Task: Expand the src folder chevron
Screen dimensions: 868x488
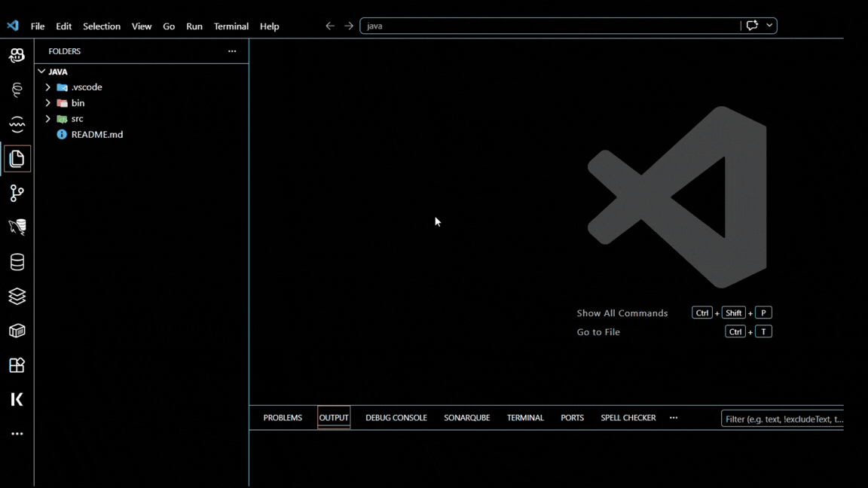Action: [x=48, y=119]
